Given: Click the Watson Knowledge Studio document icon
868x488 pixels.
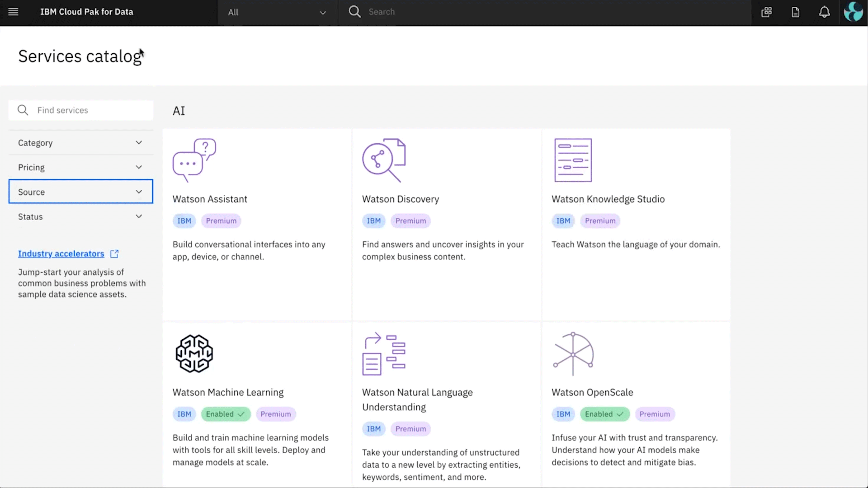Looking at the screenshot, I should [x=573, y=160].
